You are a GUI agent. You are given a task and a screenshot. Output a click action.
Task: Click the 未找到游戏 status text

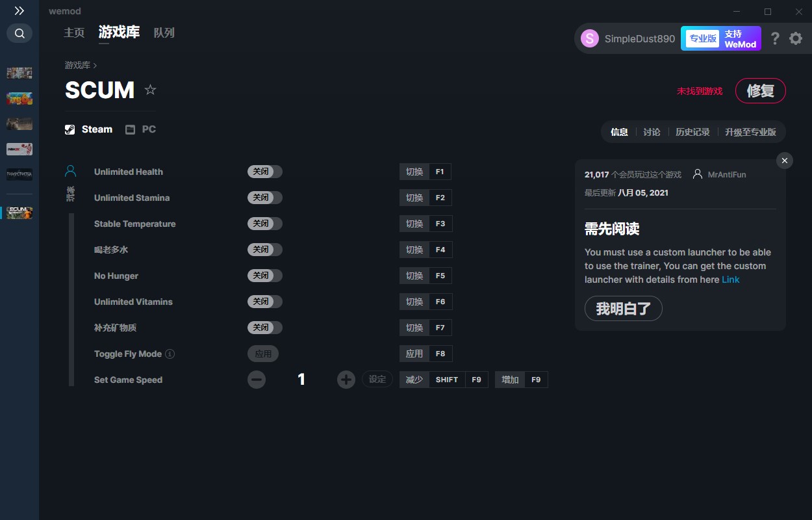(700, 91)
